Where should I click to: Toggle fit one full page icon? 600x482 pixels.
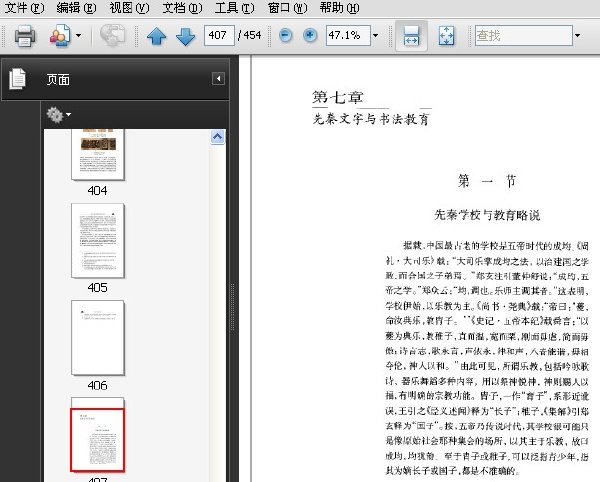447,36
